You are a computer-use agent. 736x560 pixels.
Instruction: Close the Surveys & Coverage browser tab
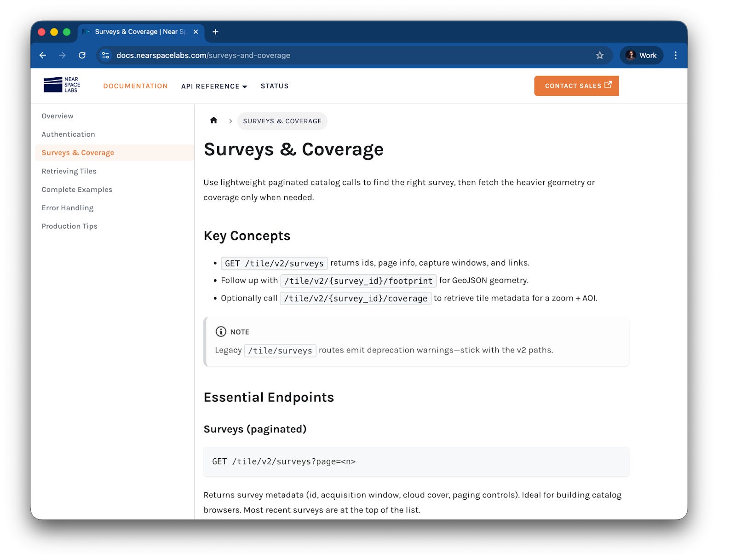point(195,32)
